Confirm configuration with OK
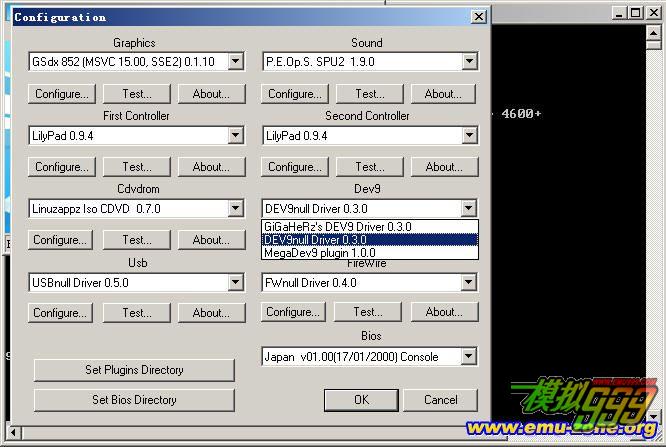The height and width of the screenshot is (447, 666). [x=361, y=400]
